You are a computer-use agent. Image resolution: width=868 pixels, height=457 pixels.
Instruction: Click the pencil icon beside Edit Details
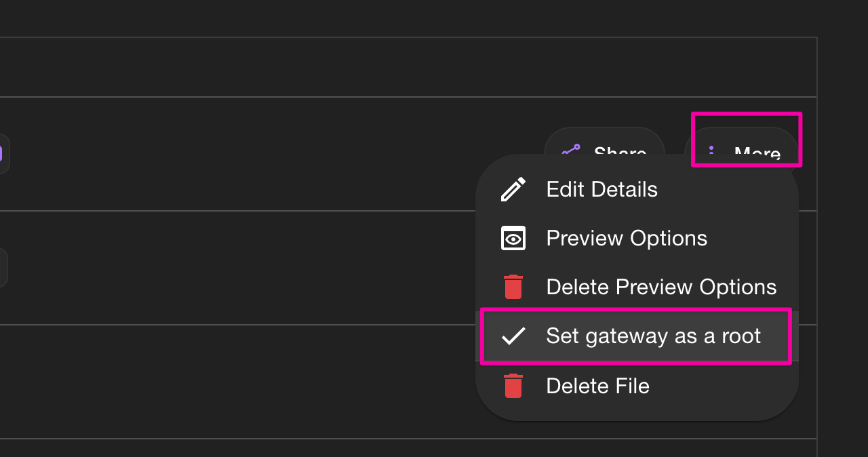[513, 189]
